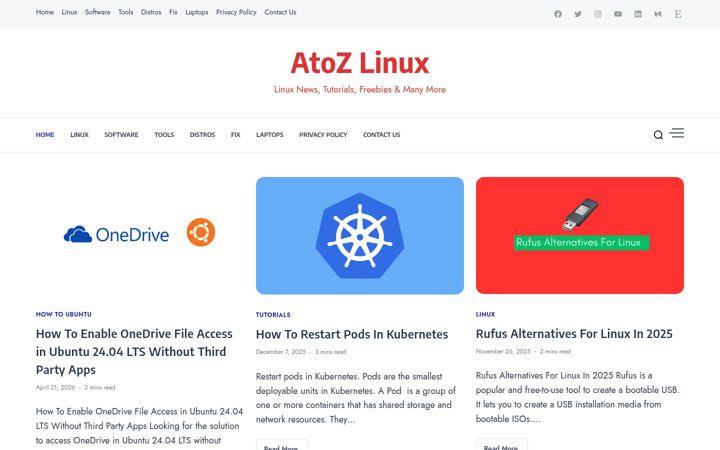This screenshot has width=720, height=450.
Task: Select CONTACT US in main navigation bar
Action: pos(382,135)
